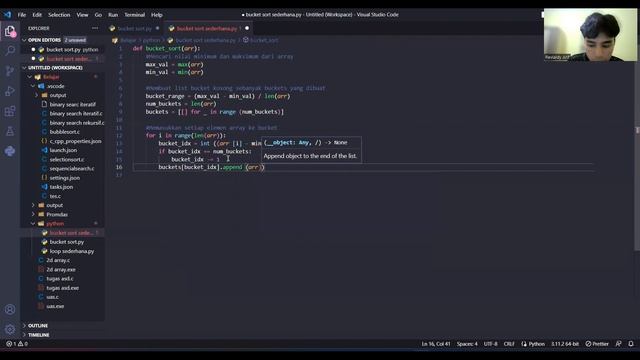Open the View menu
This screenshot has height=360, width=640.
tap(82, 15)
